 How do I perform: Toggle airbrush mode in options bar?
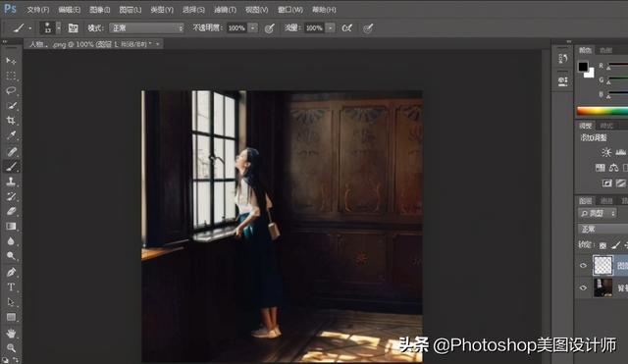click(346, 28)
